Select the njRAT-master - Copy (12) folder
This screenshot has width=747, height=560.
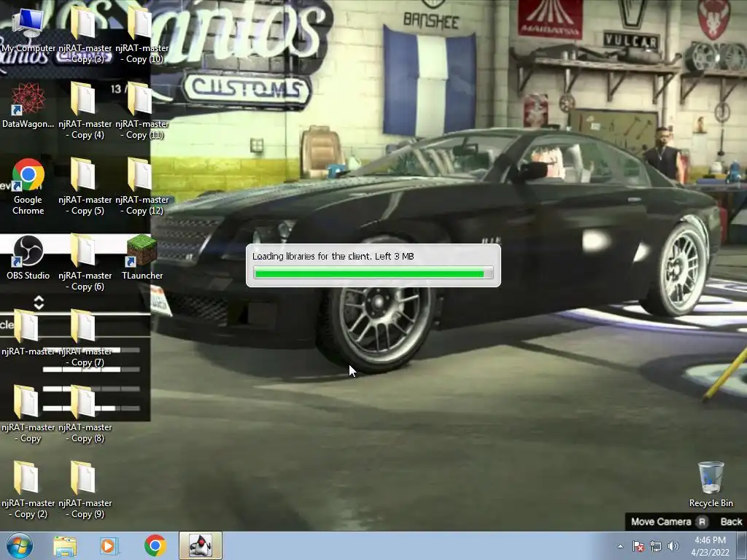[x=142, y=187]
